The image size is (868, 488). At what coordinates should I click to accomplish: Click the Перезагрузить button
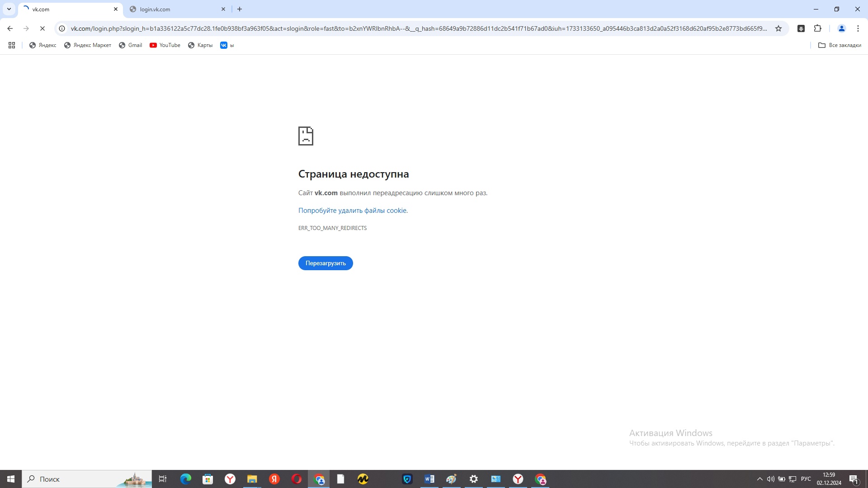(325, 263)
